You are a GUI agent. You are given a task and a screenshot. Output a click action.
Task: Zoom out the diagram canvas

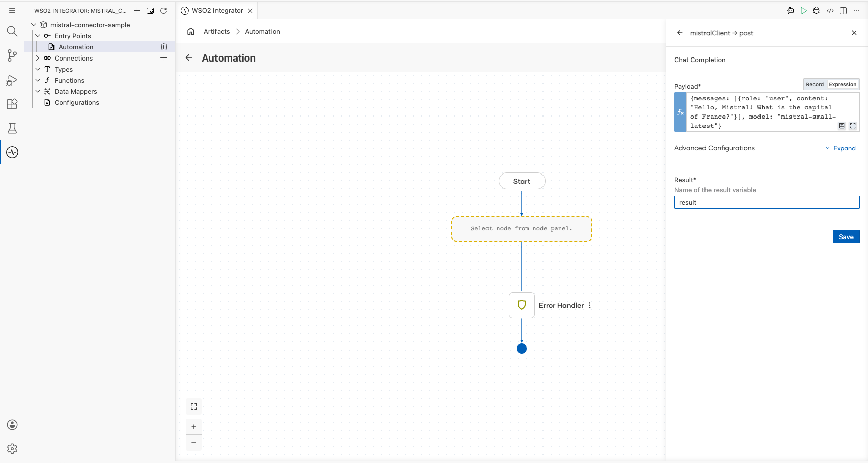(194, 443)
